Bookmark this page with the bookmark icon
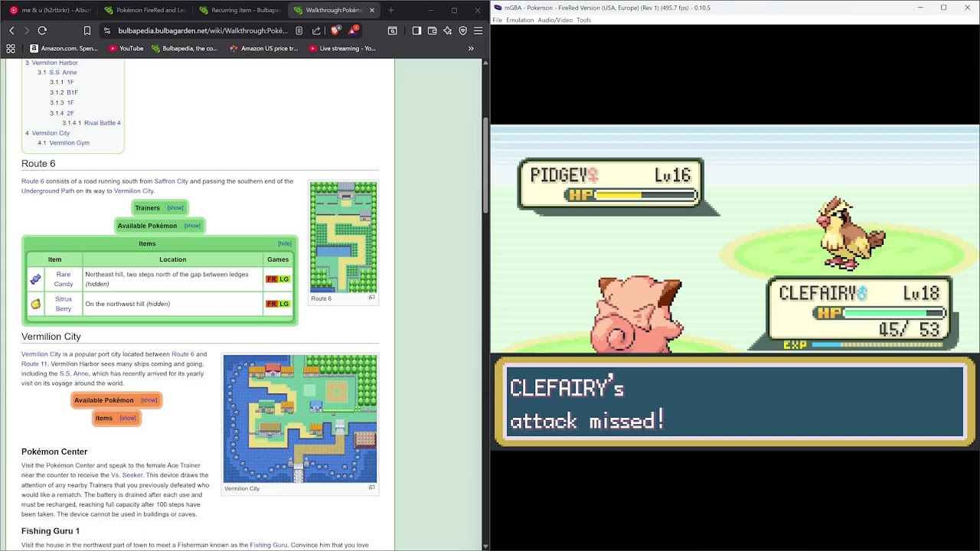The image size is (980, 551). click(87, 31)
